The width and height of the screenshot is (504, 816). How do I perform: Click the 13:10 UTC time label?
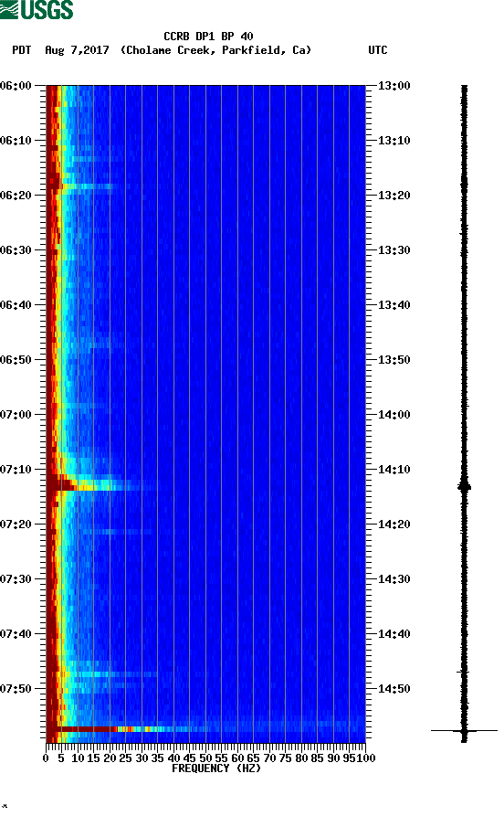click(x=394, y=141)
